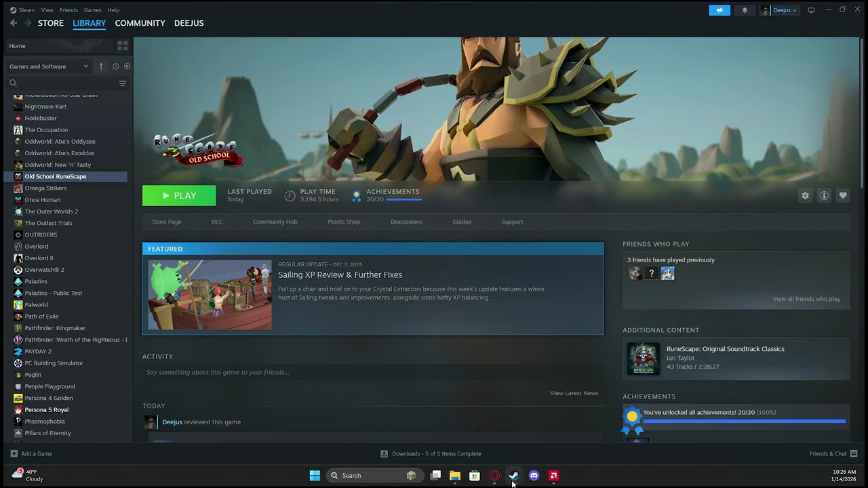
Task: Open the Guides link
Action: tap(462, 222)
